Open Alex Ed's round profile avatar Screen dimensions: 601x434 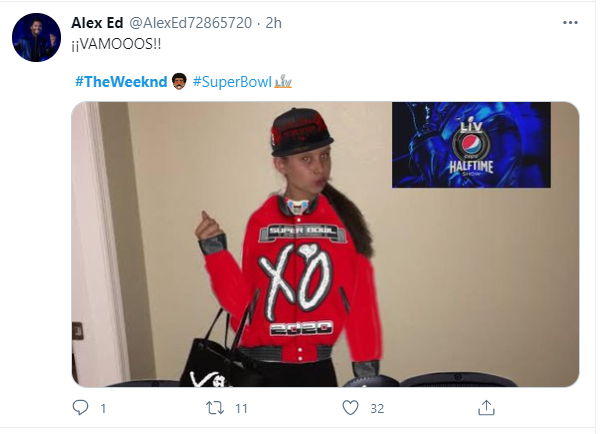pyautogui.click(x=36, y=37)
